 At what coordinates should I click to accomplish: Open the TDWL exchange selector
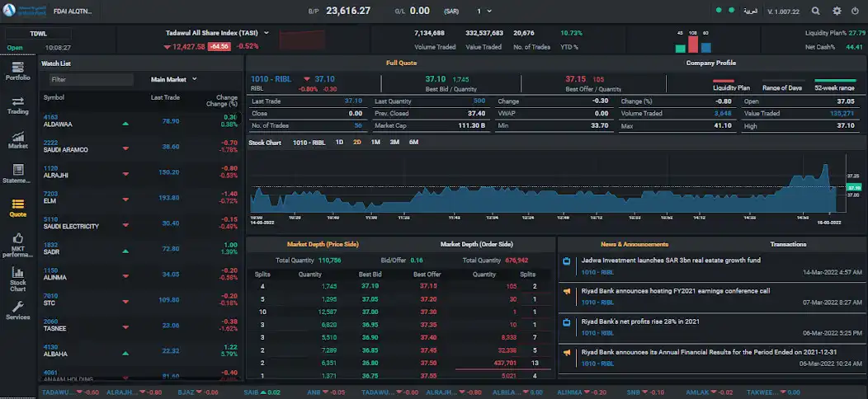click(x=38, y=33)
